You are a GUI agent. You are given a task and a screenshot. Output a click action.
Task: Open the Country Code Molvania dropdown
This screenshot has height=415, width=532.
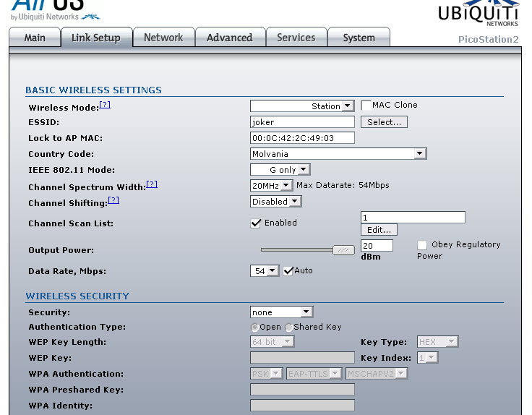tap(338, 154)
